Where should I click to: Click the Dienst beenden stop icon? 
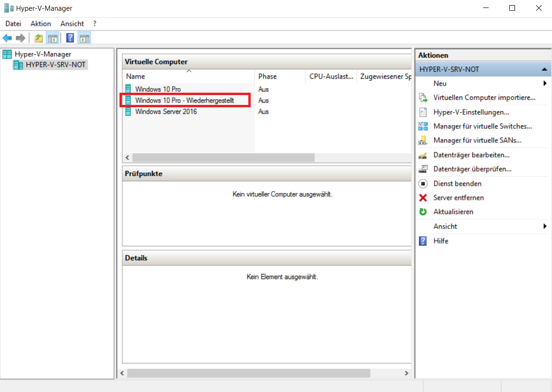(x=423, y=184)
